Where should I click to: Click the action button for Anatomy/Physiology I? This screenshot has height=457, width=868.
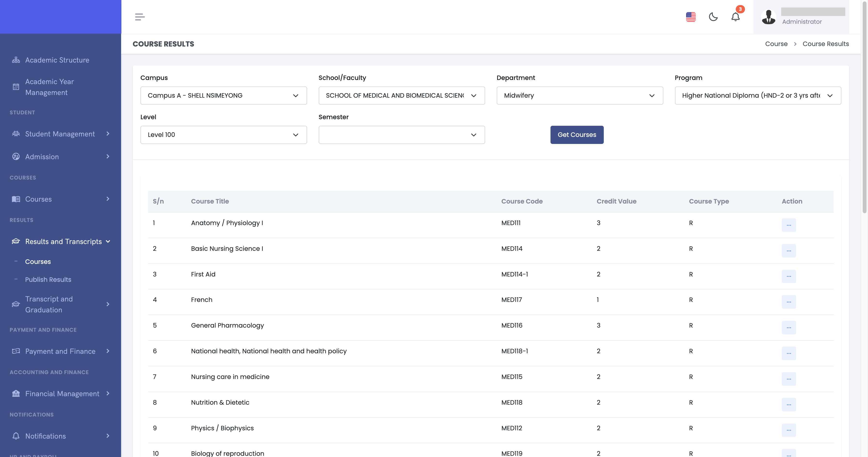pos(789,224)
